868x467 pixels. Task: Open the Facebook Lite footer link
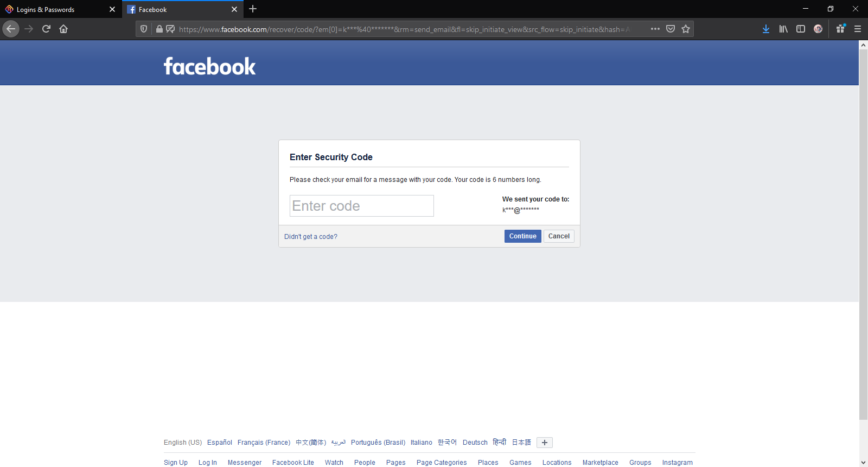(x=293, y=463)
